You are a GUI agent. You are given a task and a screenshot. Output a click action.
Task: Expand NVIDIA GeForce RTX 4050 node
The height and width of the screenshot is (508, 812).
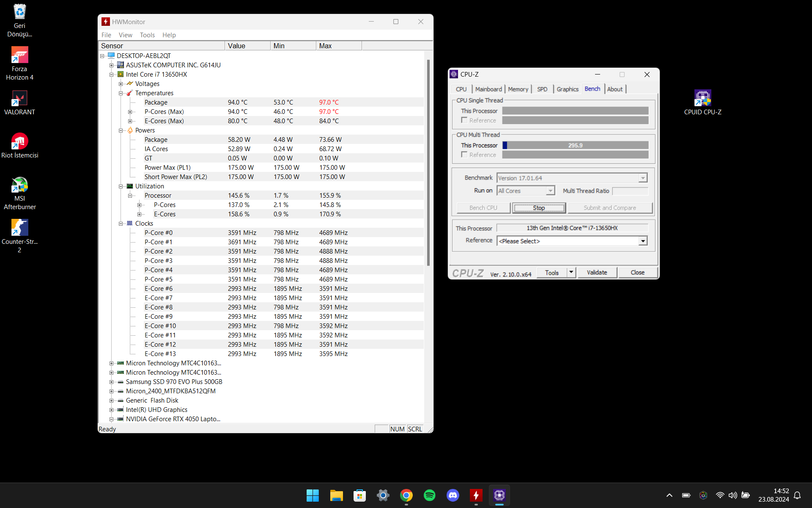click(x=112, y=419)
